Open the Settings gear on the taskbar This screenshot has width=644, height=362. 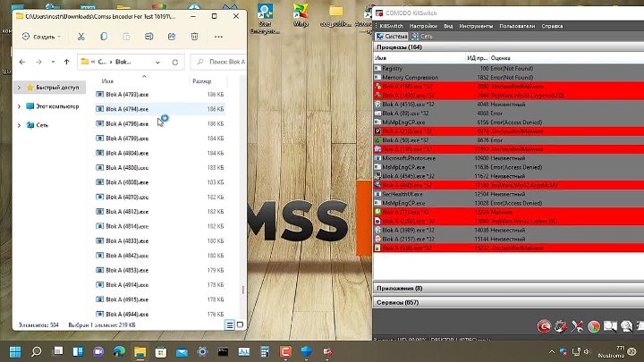[x=202, y=352]
